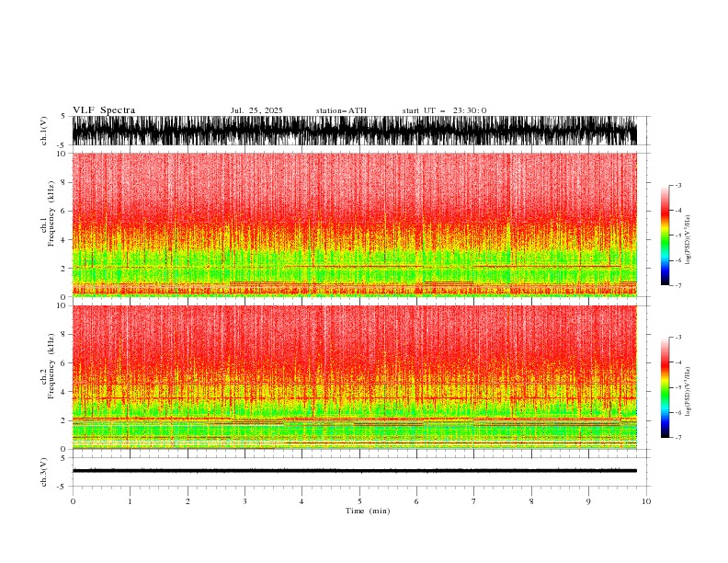Click the ch.1 colorbar log(PSD) label
This screenshot has width=728, height=563.
pos(688,240)
